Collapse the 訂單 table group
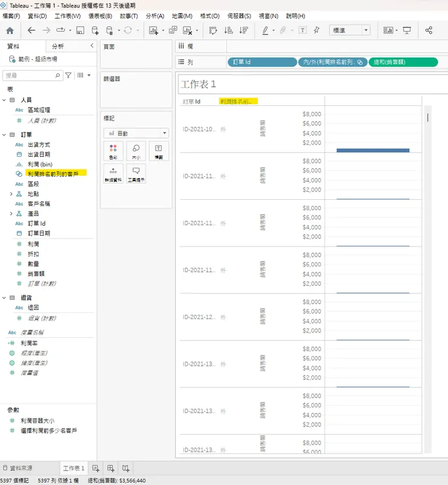 (x=4, y=134)
